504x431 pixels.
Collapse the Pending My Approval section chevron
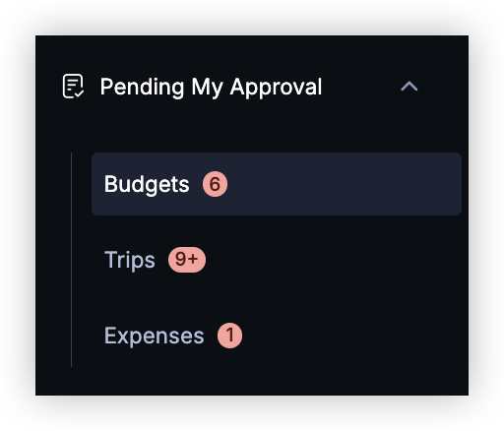pyautogui.click(x=409, y=87)
